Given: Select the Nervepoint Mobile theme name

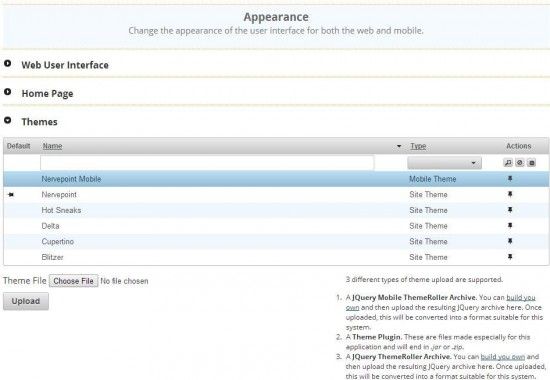Looking at the screenshot, I should (71, 179).
